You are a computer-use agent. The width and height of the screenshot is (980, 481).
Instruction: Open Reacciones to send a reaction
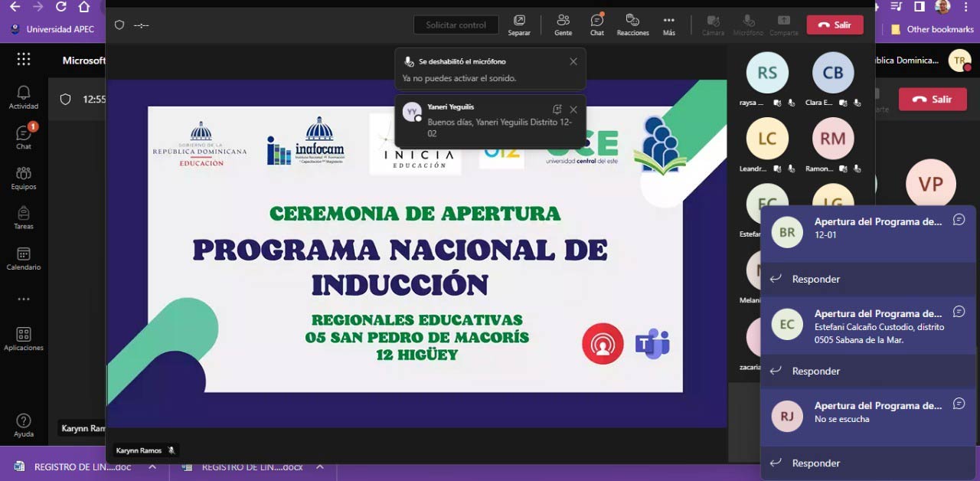coord(632,24)
